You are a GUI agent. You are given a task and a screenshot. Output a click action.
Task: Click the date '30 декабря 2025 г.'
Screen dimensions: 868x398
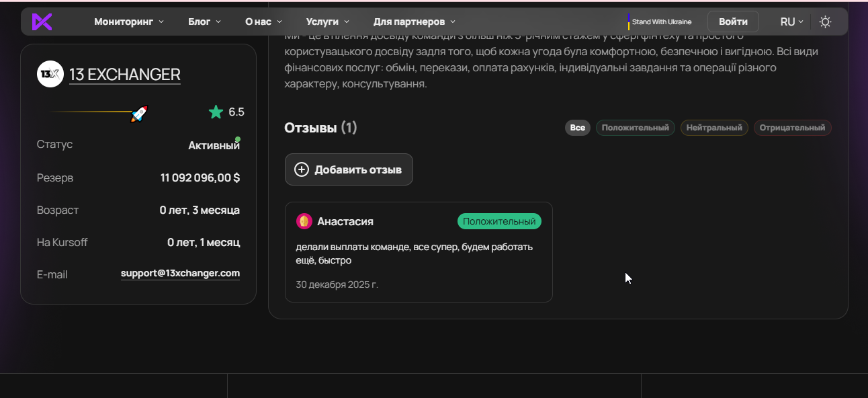tap(337, 284)
